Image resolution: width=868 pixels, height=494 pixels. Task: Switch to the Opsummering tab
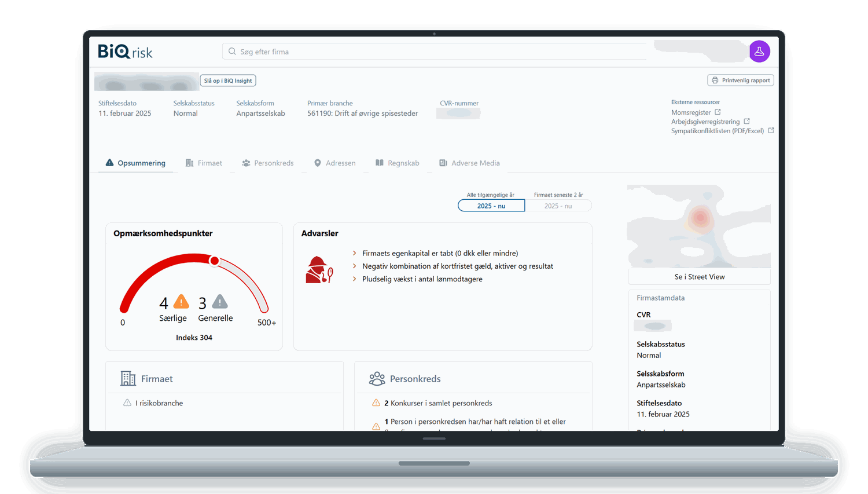point(135,163)
